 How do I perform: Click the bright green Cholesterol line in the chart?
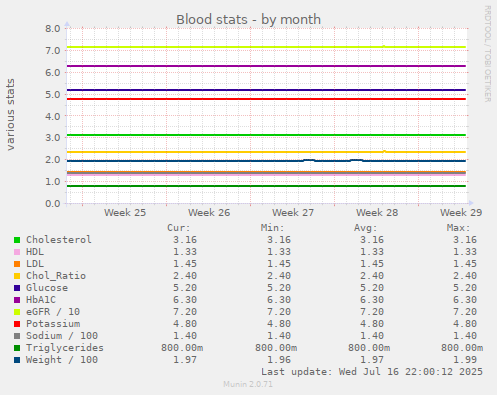(x=266, y=135)
